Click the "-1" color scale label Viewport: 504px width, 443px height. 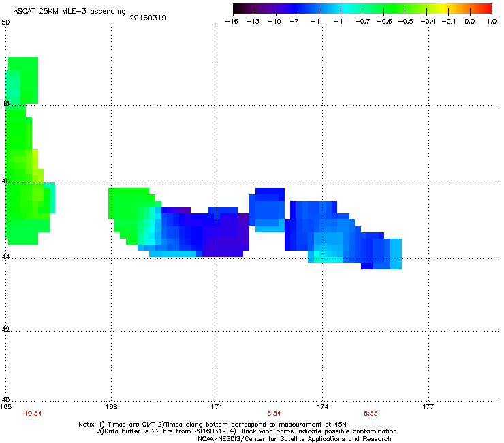[x=338, y=22]
